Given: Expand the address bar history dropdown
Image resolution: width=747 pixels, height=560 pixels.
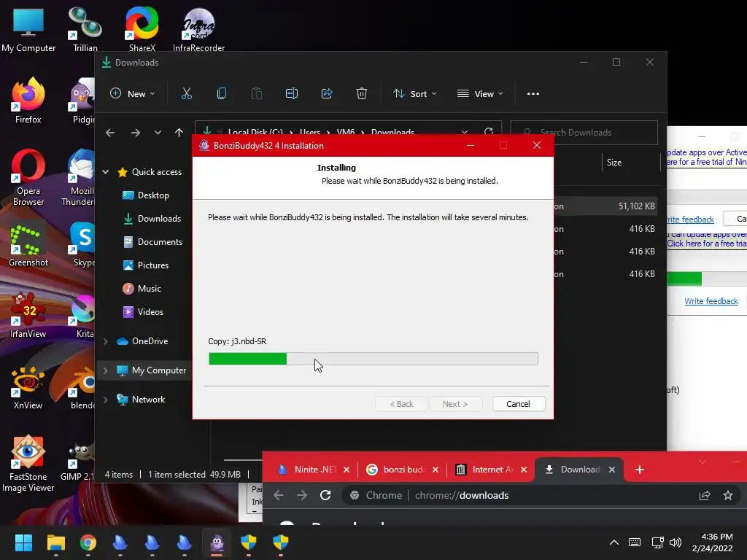Looking at the screenshot, I should (465, 132).
